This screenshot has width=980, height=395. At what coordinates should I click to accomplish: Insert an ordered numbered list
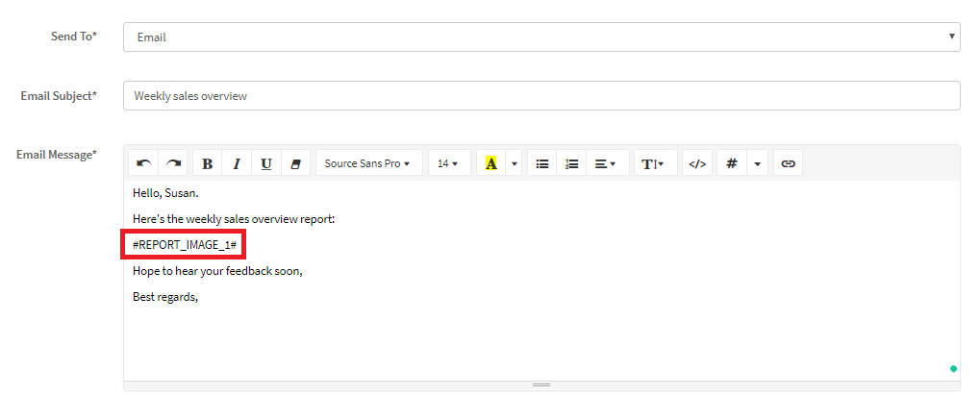571,163
